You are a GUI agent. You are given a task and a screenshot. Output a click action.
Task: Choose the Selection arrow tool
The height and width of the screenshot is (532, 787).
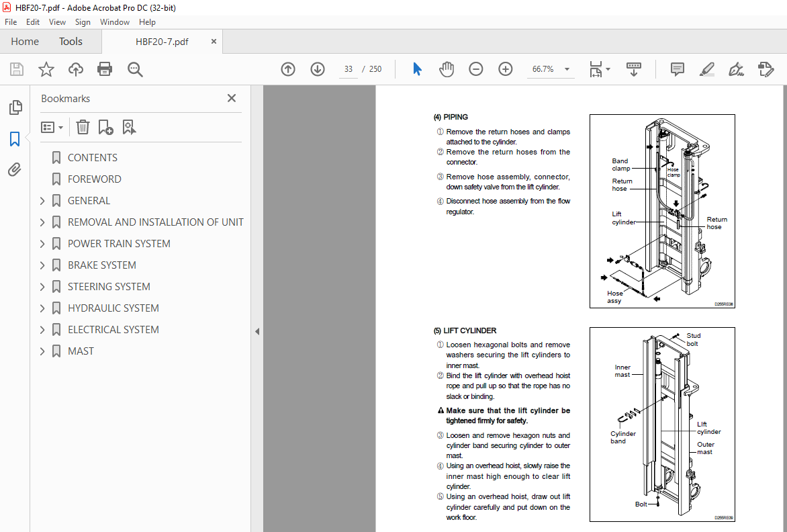pyautogui.click(x=417, y=69)
